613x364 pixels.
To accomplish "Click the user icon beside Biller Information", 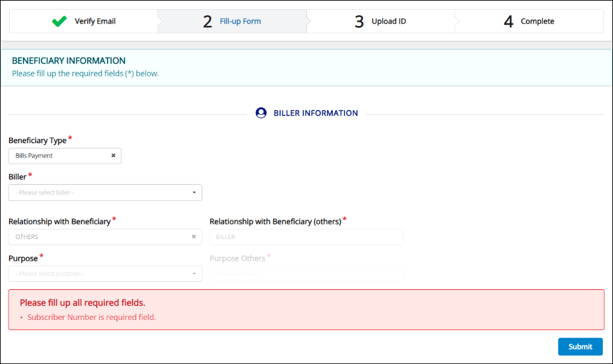I will click(261, 113).
